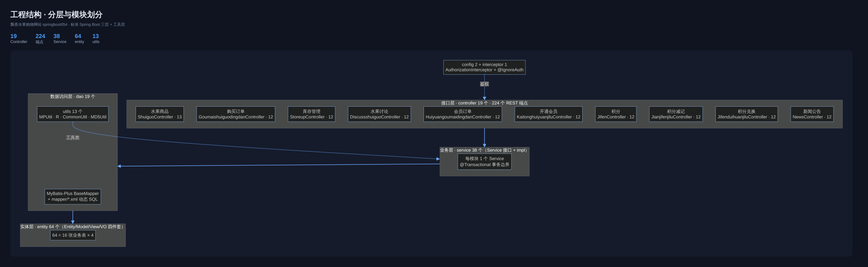Select the GoumaishuiguodingdanController node

(x=236, y=114)
